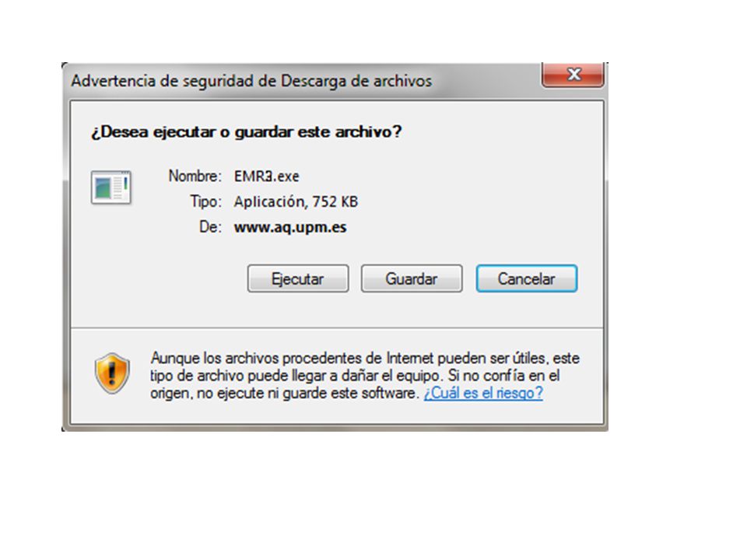Viewport: 747px width, 560px height.
Task: Dismiss the download with Cancelar
Action: (527, 278)
